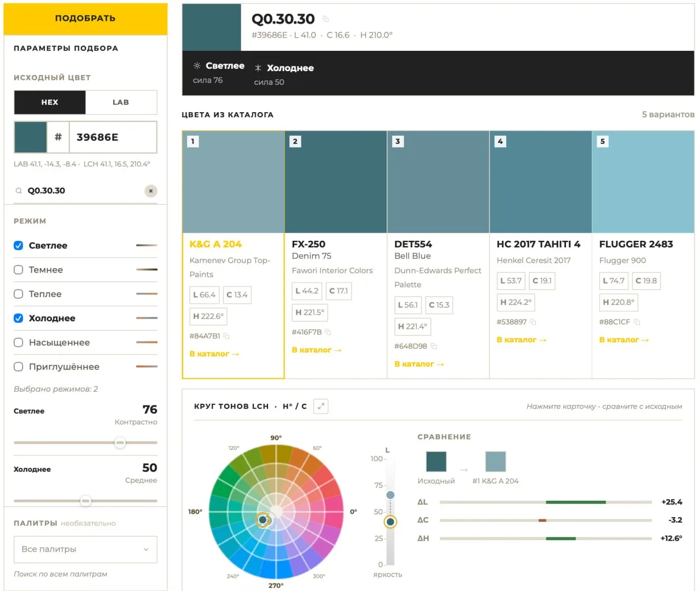700x591 pixels.
Task: Open В каталог link for FLUGGER 2483
Action: [x=624, y=340]
